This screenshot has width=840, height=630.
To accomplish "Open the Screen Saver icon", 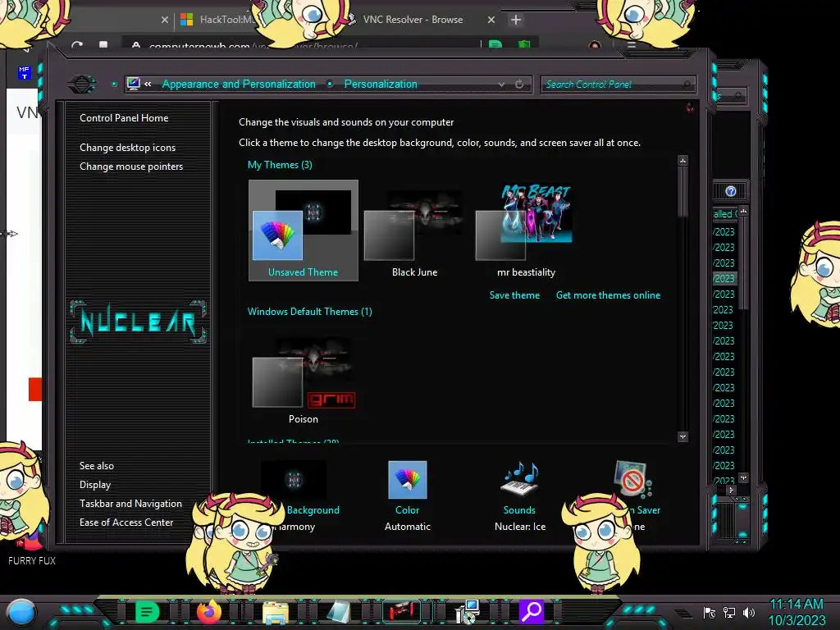I will [632, 479].
